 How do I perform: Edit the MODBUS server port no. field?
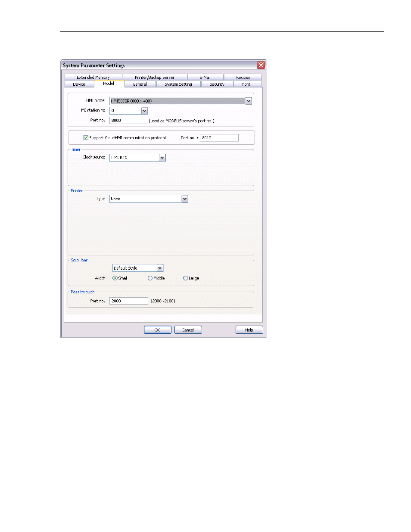[x=129, y=121]
